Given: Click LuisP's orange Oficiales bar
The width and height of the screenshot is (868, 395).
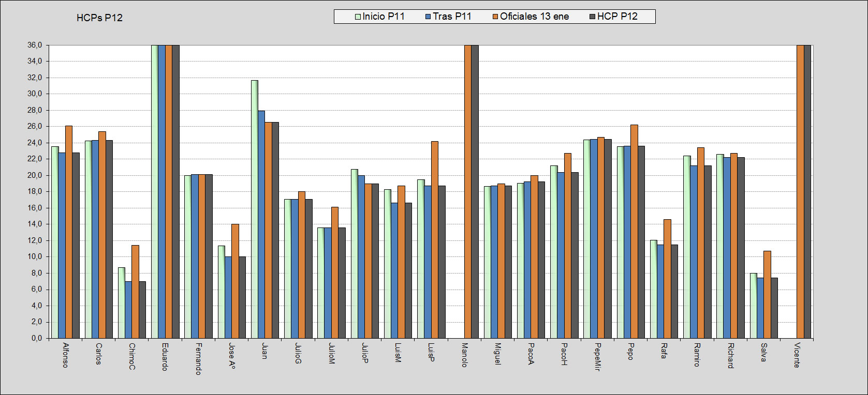Looking at the screenshot, I should tap(435, 240).
